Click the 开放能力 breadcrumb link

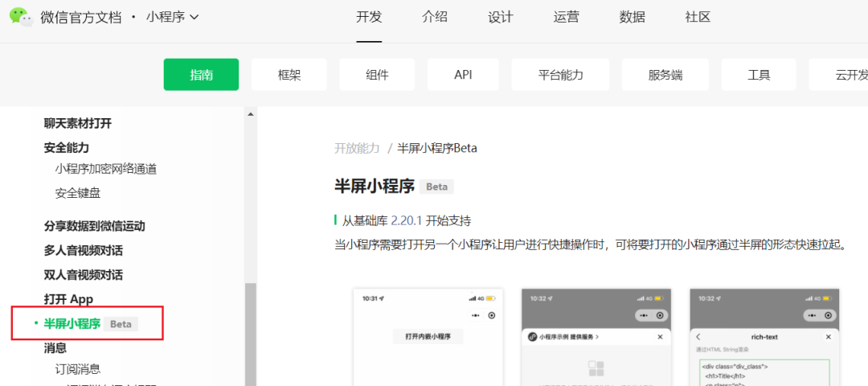click(357, 148)
